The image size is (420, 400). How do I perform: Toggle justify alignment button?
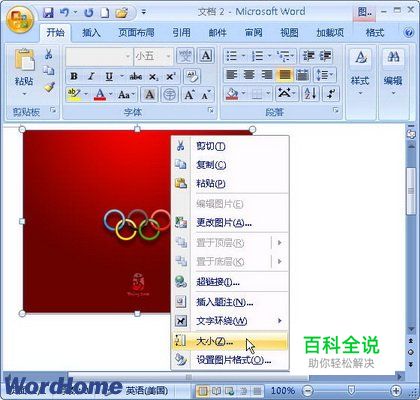(284, 75)
